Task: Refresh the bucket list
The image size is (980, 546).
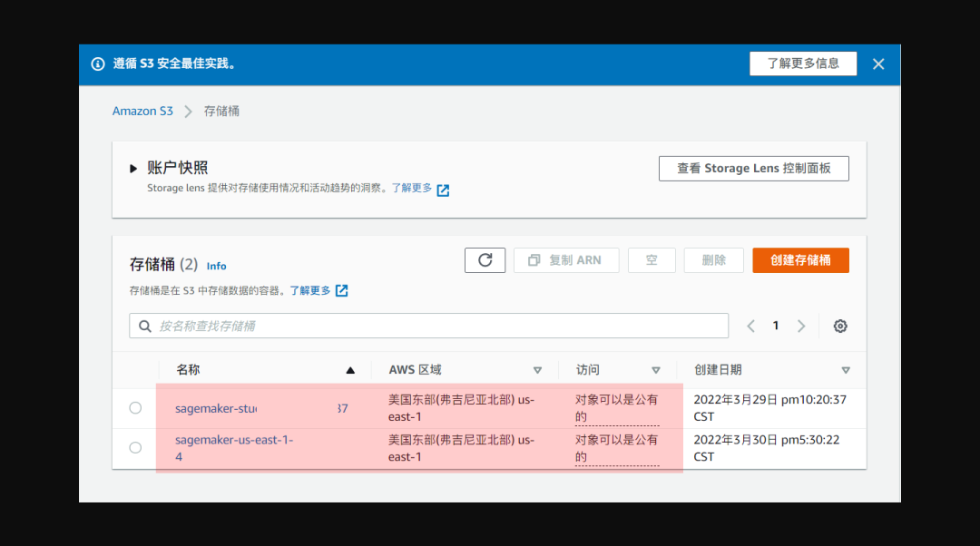Action: [485, 260]
